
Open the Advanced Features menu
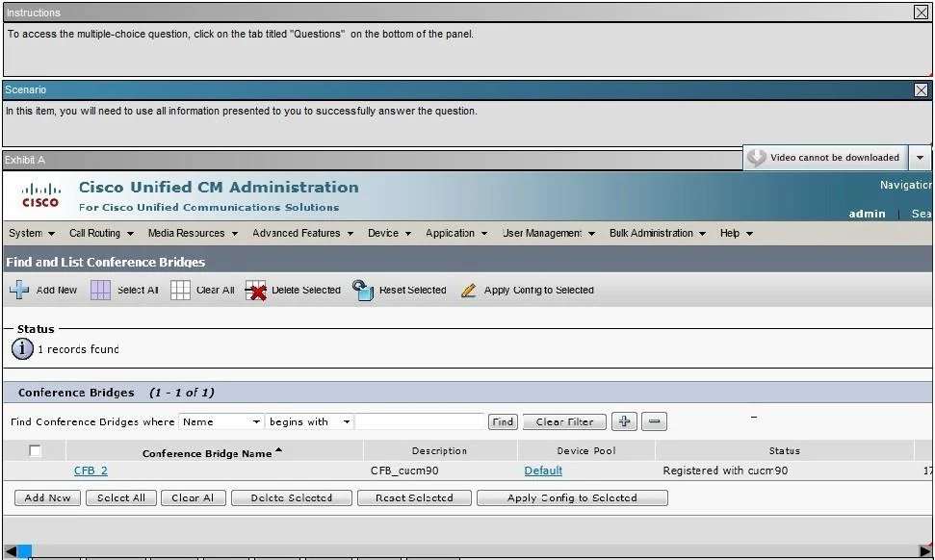click(x=303, y=233)
